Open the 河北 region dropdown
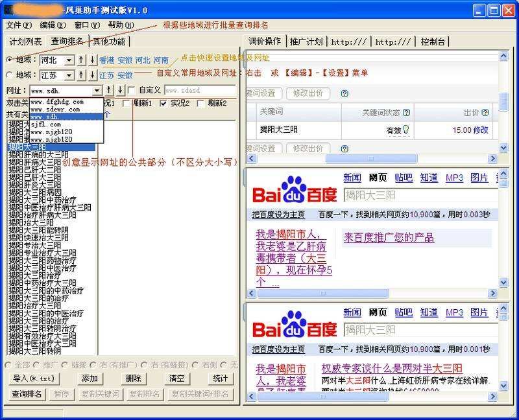519x420 pixels. [x=69, y=60]
